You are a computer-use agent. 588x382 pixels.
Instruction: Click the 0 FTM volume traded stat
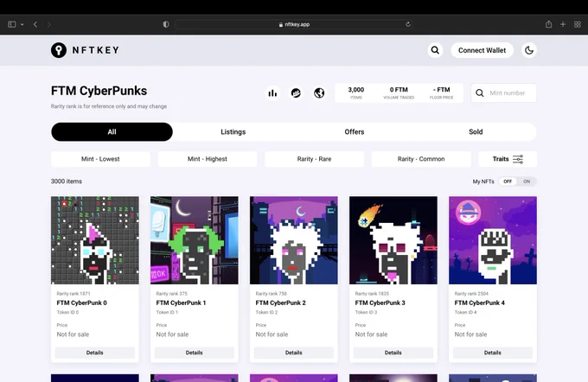pyautogui.click(x=399, y=92)
